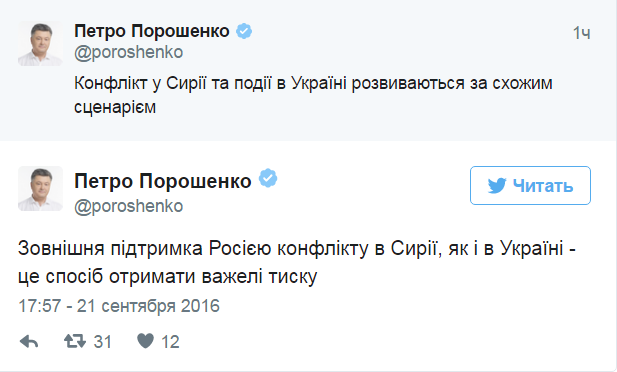Follow account via Читать button
Screen dimensions: 617x372
coord(530,185)
